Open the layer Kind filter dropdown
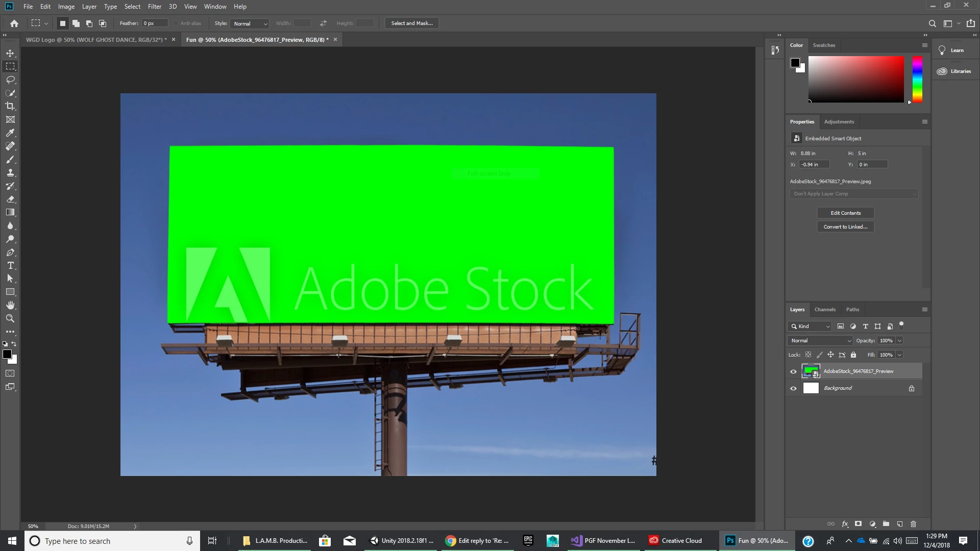 811,326
